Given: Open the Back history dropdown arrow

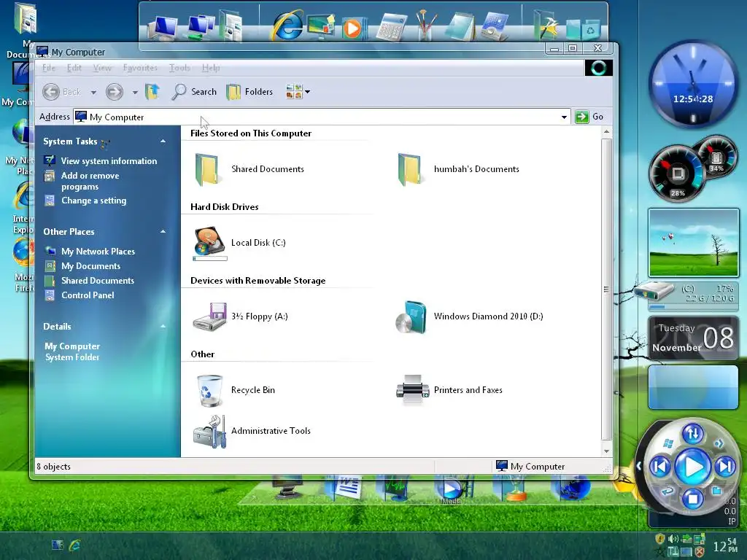Looking at the screenshot, I should (93, 93).
